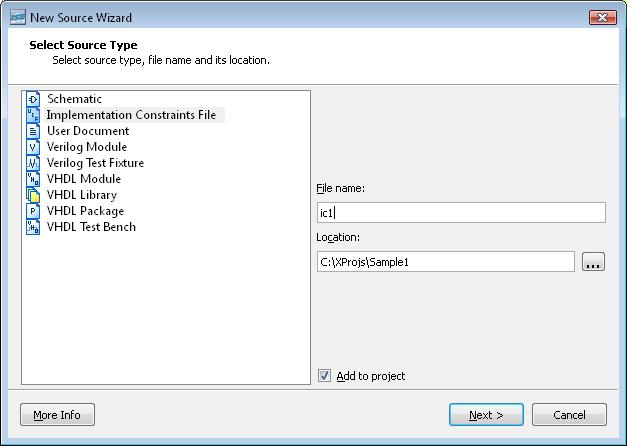
Task: Click the VHDL Test Bench icon
Action: (33, 227)
